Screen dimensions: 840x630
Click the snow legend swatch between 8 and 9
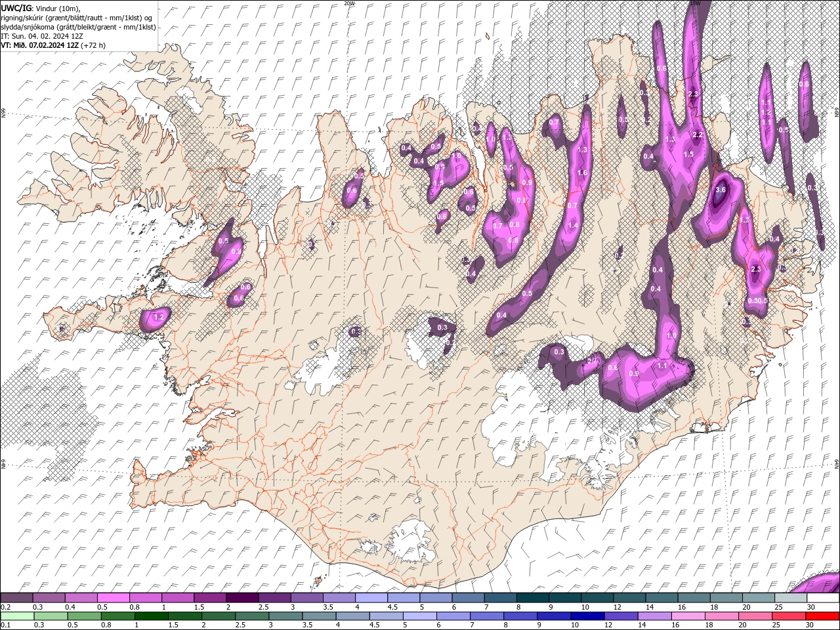pyautogui.click(x=532, y=598)
